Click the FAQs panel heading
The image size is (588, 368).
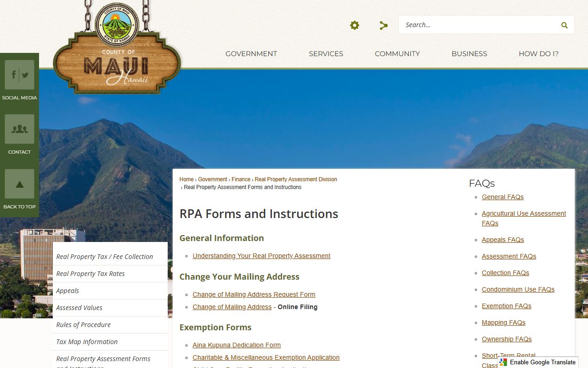(x=482, y=184)
